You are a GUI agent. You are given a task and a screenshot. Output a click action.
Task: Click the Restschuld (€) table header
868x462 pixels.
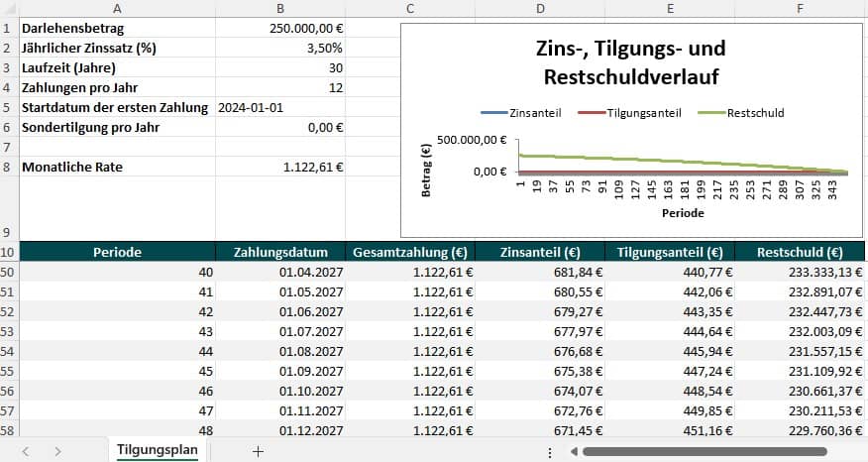(800, 252)
